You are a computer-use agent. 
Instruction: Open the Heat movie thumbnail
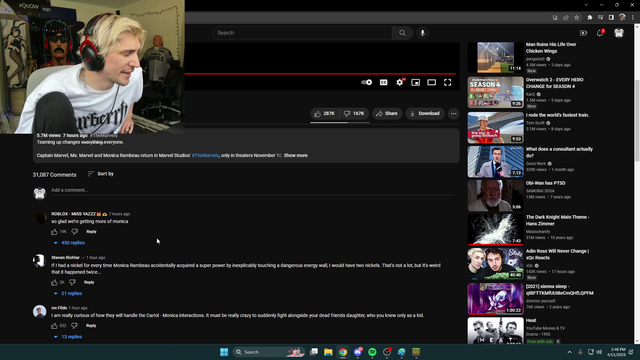pyautogui.click(x=495, y=331)
